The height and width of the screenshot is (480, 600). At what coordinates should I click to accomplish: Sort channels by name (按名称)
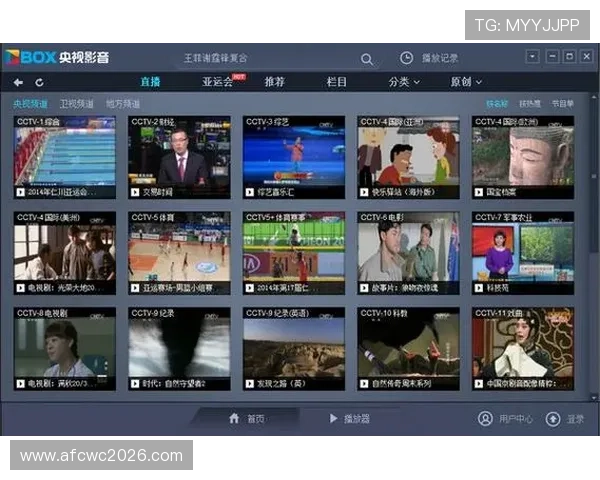497,104
